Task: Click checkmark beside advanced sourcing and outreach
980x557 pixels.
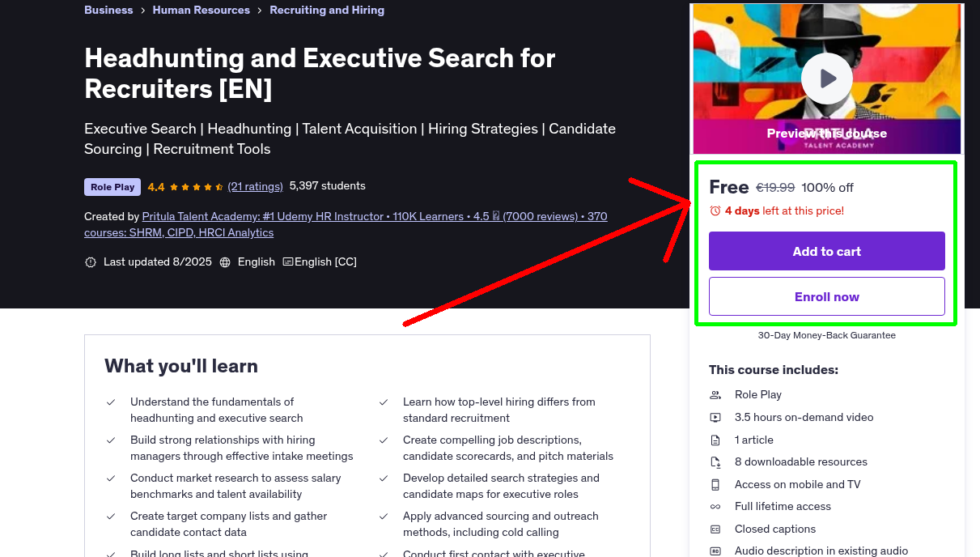Action: click(384, 517)
